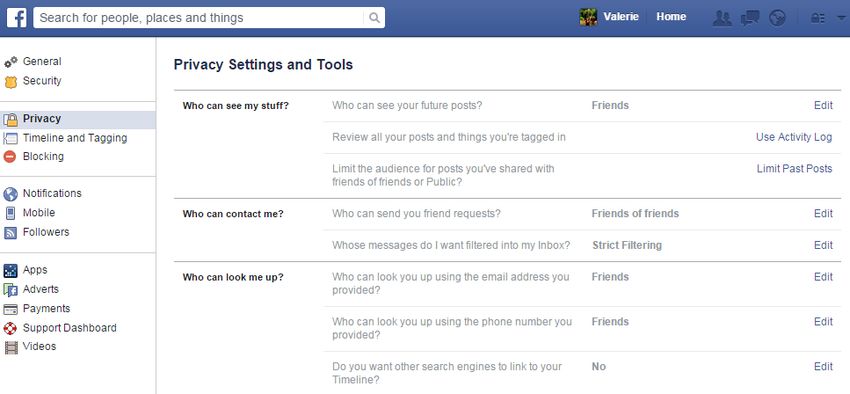This screenshot has width=850, height=394.
Task: Open privacy shortcuts lock icon
Action: [817, 18]
